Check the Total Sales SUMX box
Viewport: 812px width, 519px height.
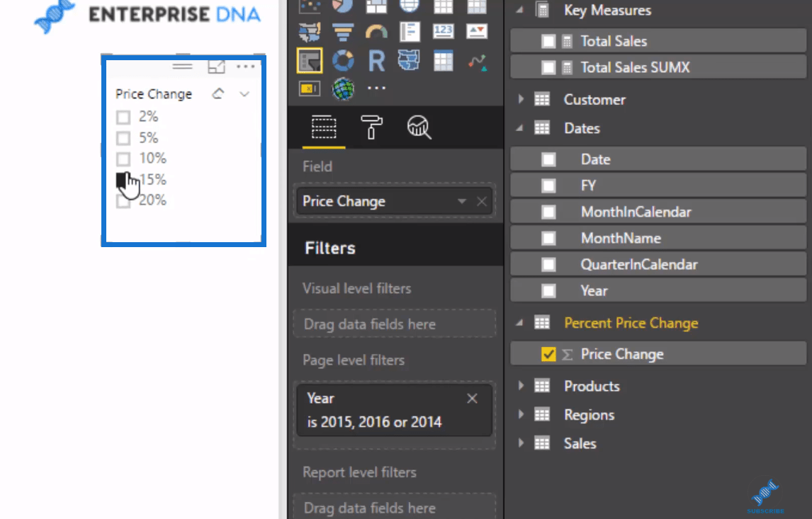point(548,67)
